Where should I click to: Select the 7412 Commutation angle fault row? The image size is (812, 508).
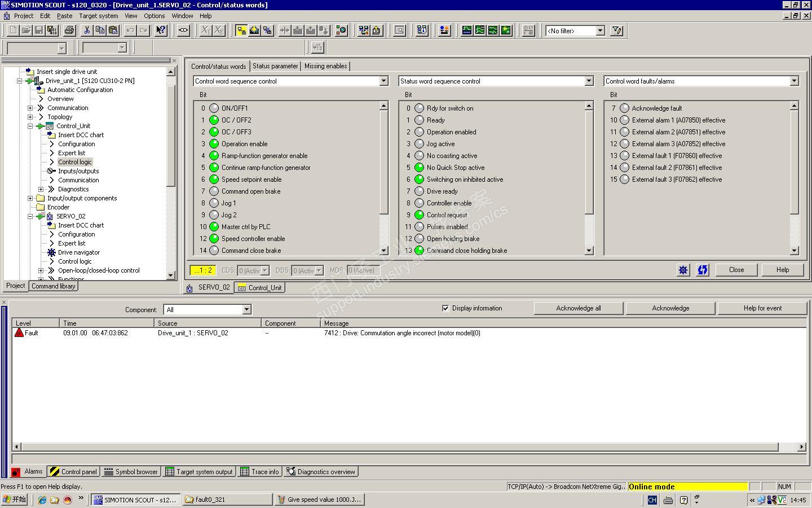point(409,333)
